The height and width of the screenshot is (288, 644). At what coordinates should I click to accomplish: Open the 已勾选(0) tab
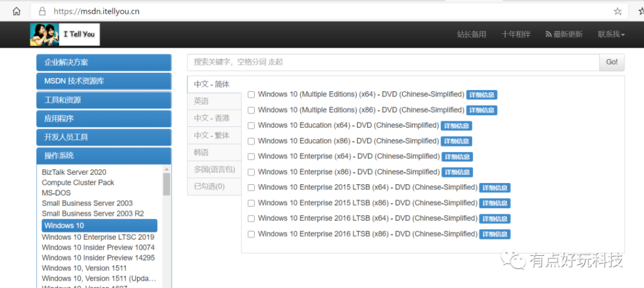[214, 187]
